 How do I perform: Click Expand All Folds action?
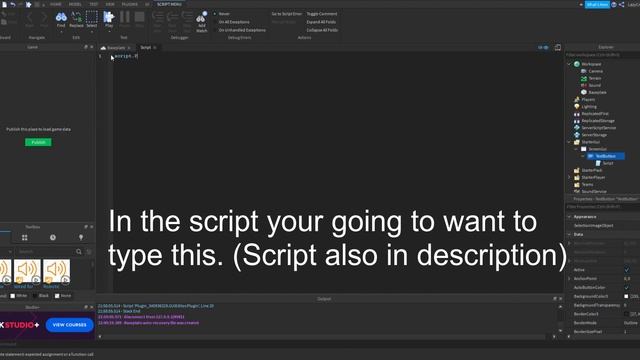tap(321, 22)
